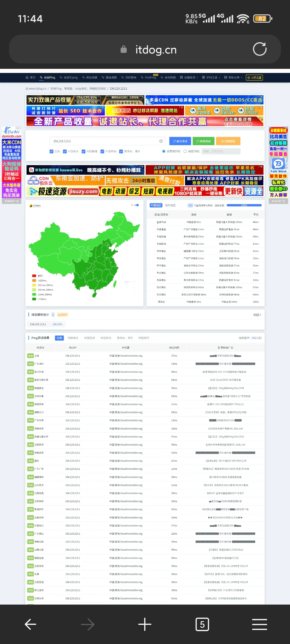
Task: Click the 复制IP copy icon button
Action: (63, 314)
